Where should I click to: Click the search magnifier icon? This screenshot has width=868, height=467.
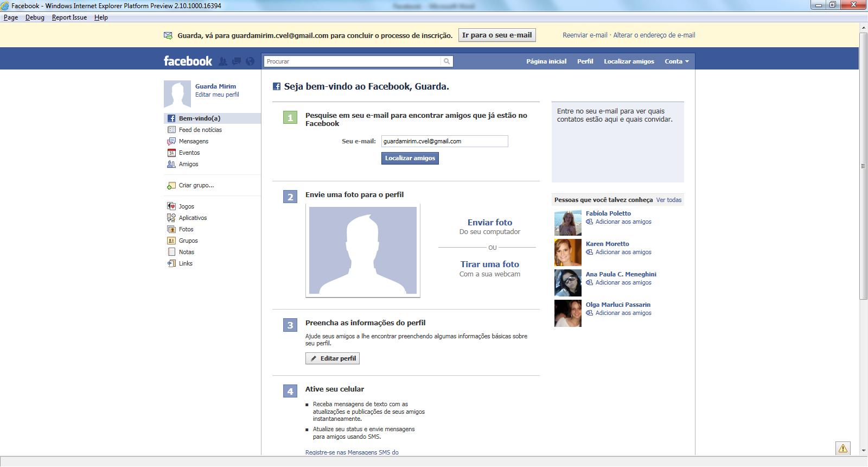(x=447, y=61)
